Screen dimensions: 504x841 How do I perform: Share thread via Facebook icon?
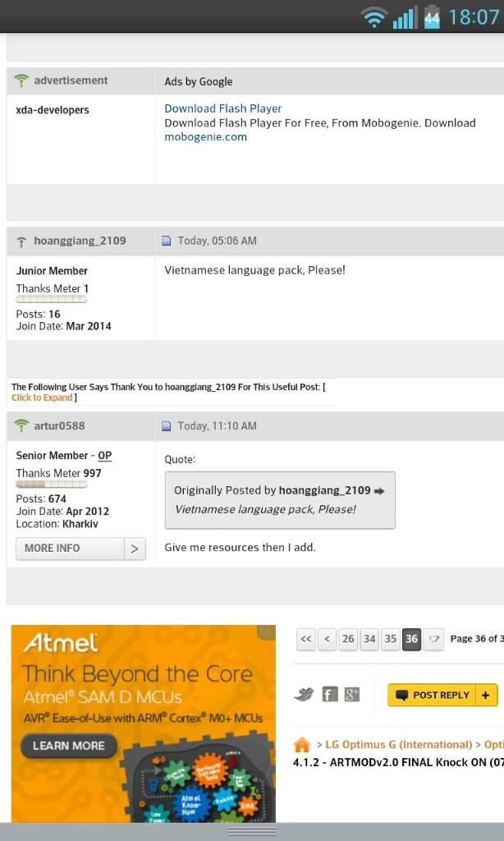point(330,695)
